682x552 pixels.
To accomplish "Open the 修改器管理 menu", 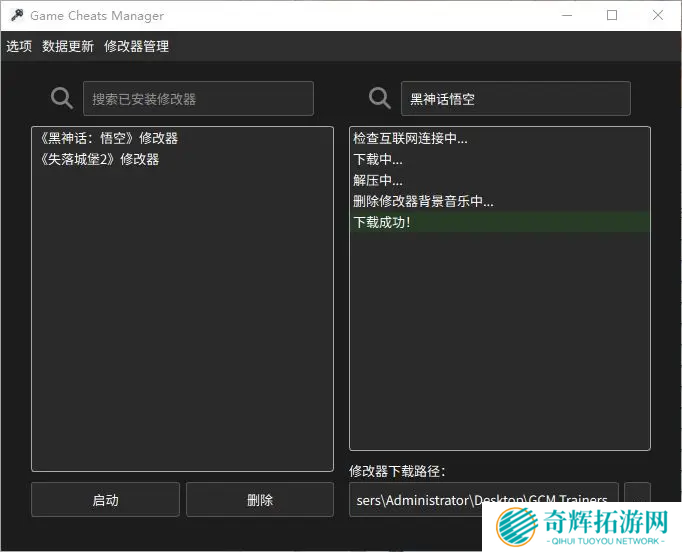I will pos(136,46).
